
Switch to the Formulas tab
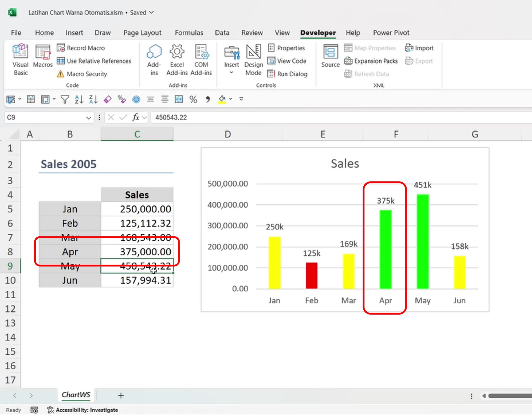coord(189,33)
